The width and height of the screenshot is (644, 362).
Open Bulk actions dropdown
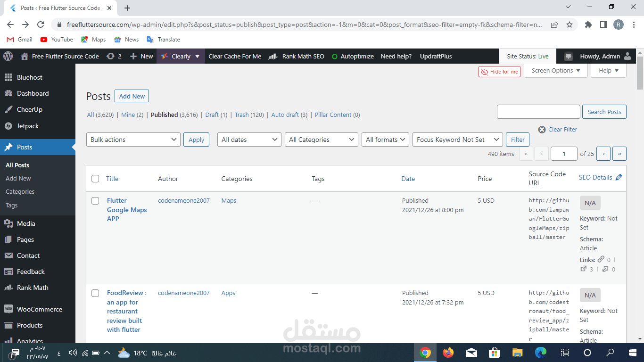click(133, 140)
